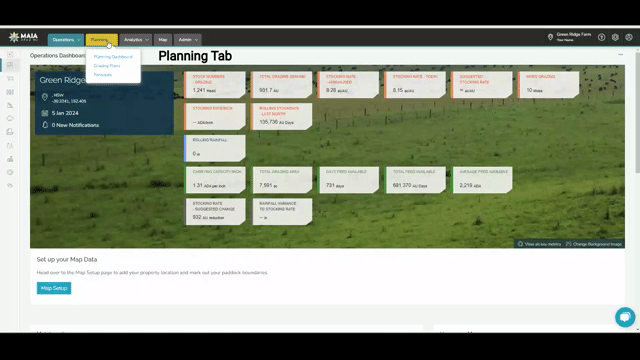
Task: Click the farm location pin icon in header
Action: pyautogui.click(x=550, y=37)
